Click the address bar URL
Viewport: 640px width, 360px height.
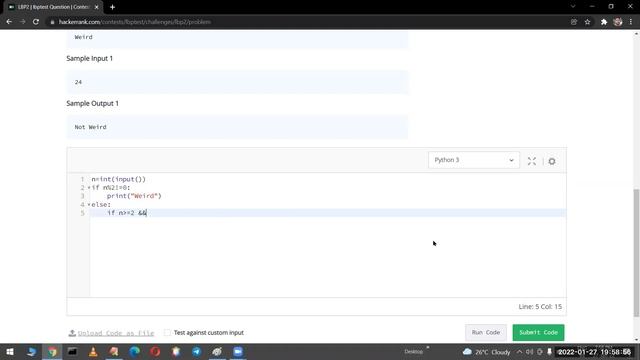[x=135, y=22]
